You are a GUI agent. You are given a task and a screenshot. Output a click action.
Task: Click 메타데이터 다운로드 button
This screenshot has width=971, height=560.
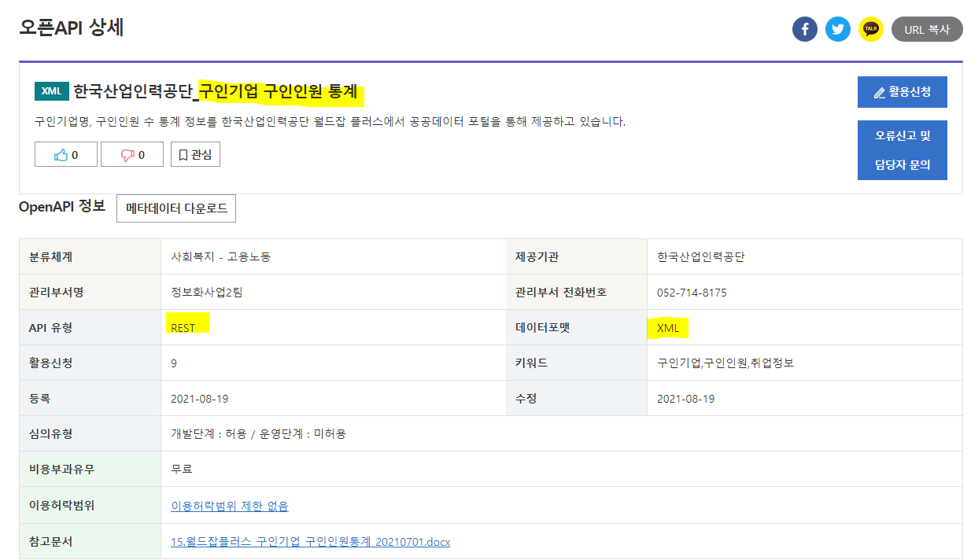[176, 208]
